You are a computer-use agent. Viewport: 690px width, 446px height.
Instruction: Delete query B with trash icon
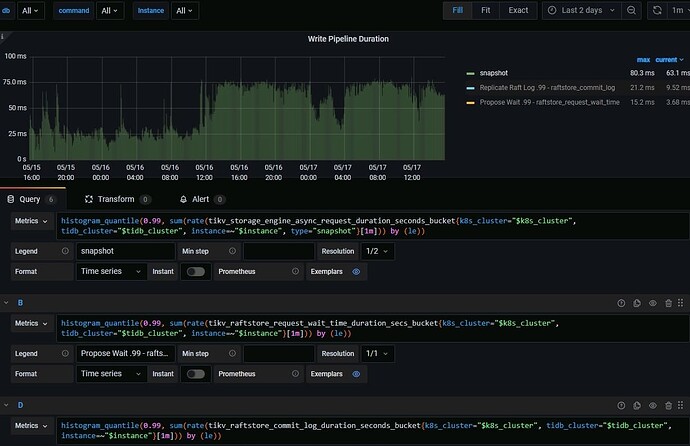pyautogui.click(x=668, y=301)
